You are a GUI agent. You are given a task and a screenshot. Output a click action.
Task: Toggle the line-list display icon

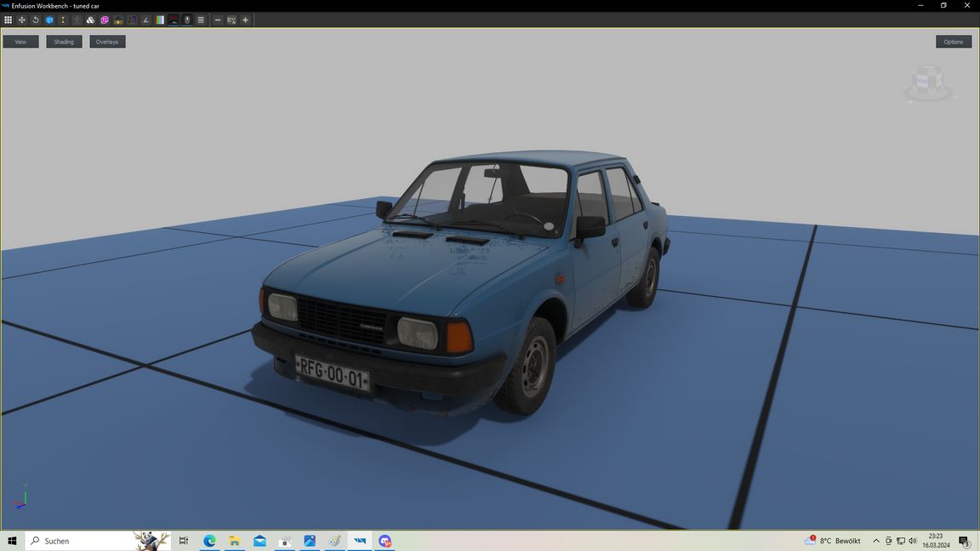[202, 20]
